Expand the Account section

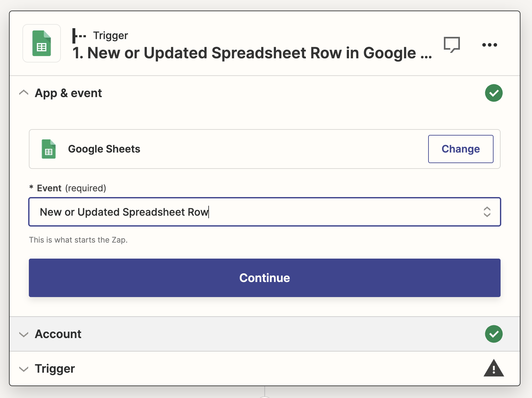point(23,334)
